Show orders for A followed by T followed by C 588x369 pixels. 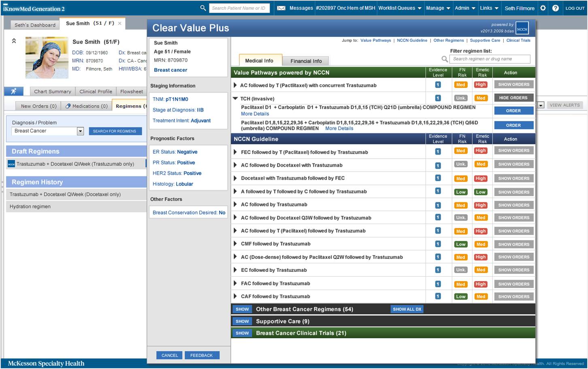513,192
